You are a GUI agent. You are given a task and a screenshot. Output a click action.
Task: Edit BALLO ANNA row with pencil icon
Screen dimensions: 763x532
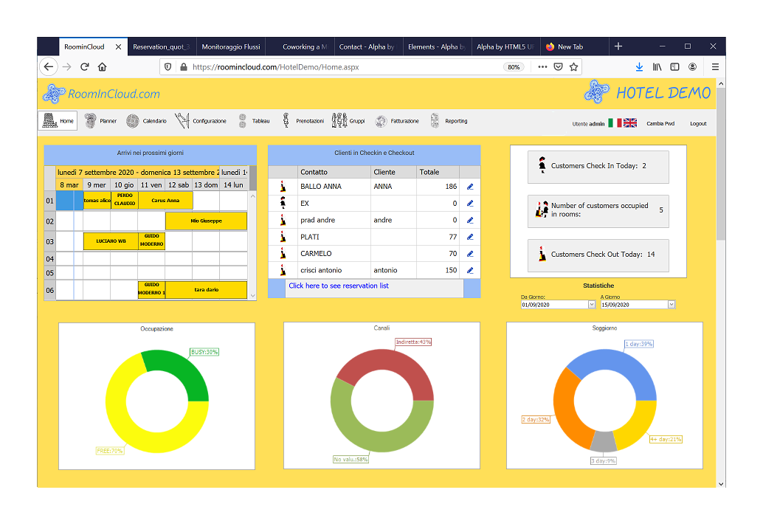pyautogui.click(x=470, y=187)
